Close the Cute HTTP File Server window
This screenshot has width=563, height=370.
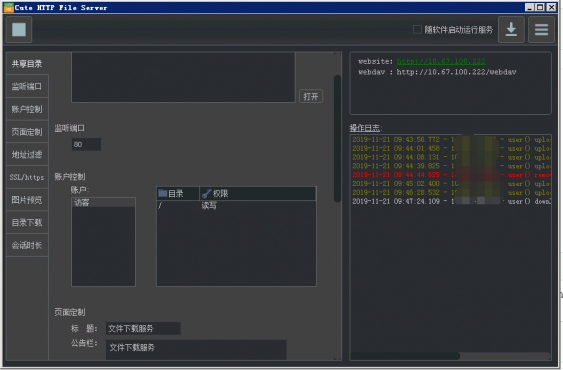[551, 7]
